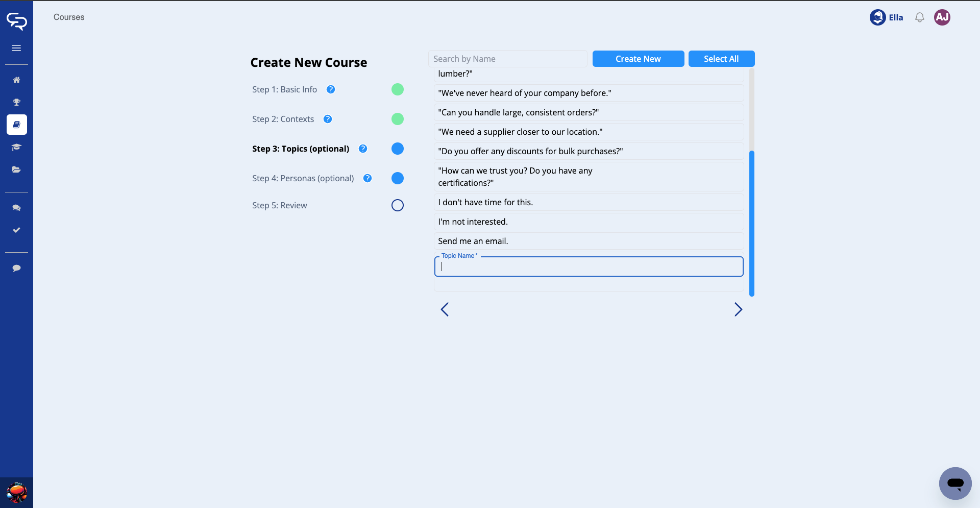Click the notification bell icon
980x508 pixels.
(919, 17)
